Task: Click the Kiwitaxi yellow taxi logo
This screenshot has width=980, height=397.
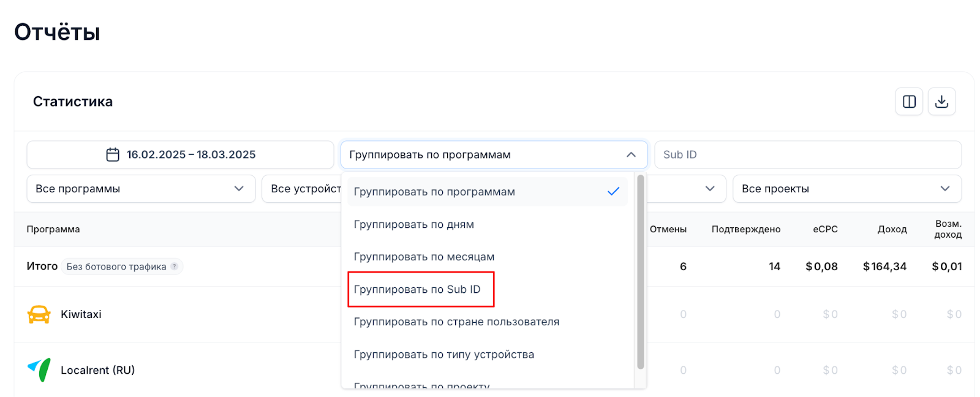Action: 39,314
